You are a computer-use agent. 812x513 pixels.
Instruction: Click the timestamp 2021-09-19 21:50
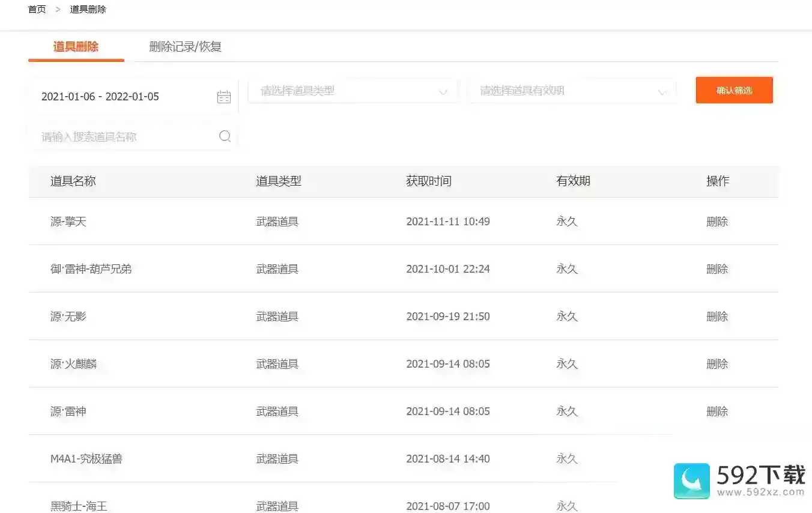[x=448, y=317]
